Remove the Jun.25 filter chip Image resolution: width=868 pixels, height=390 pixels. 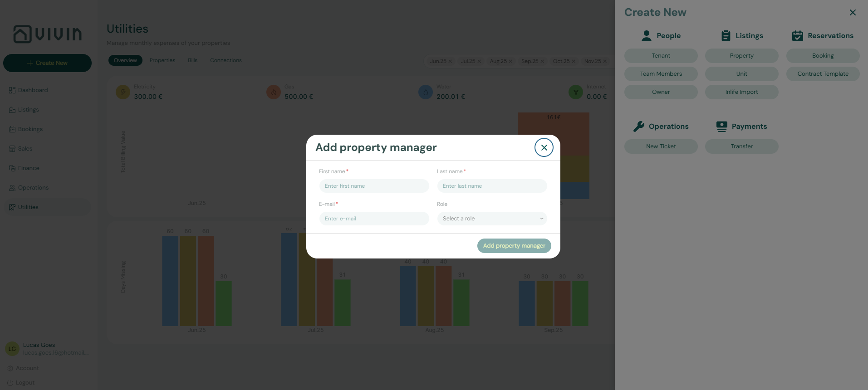(x=450, y=61)
